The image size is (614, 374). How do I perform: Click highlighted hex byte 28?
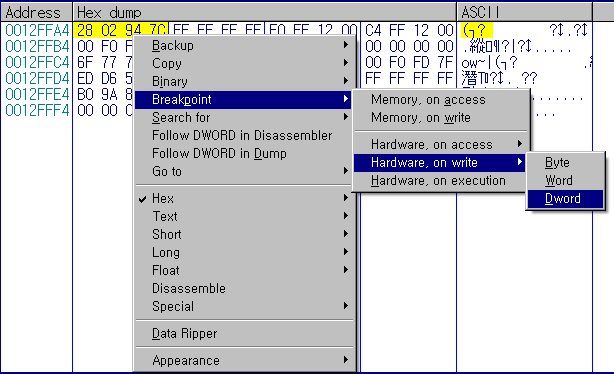85,30
